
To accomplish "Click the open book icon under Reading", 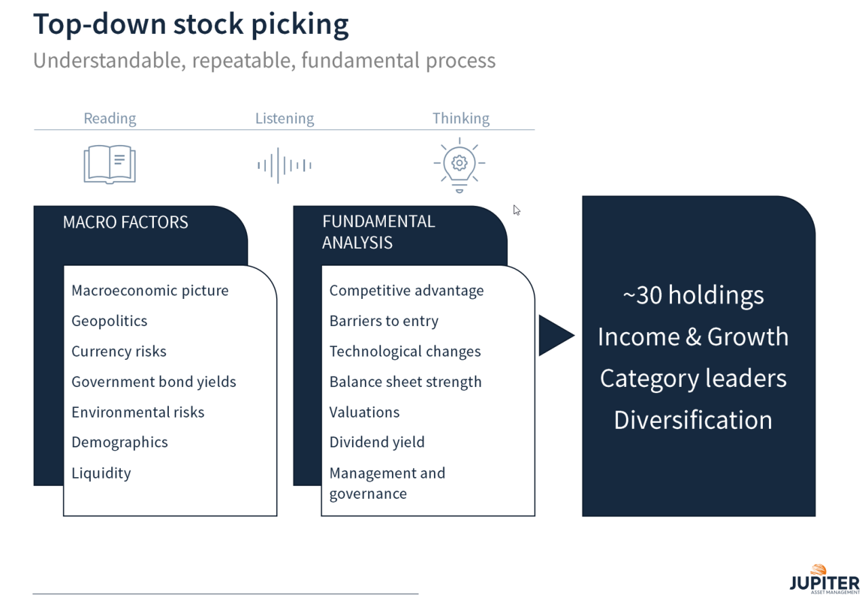I will tap(109, 164).
